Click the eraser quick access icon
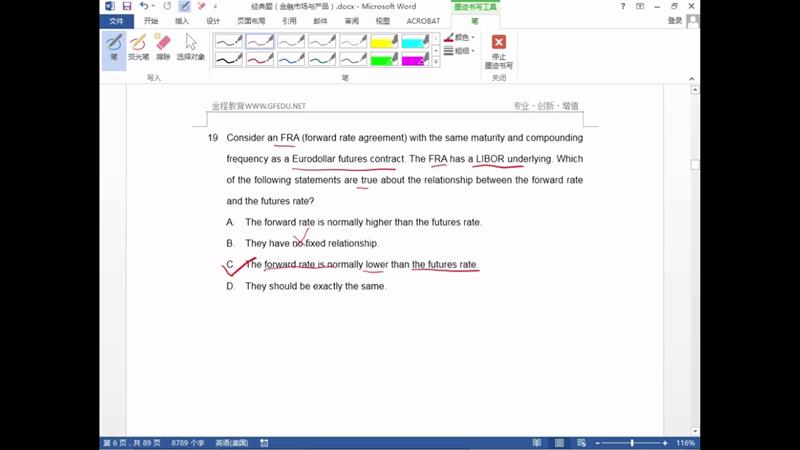The image size is (800, 450). (x=201, y=6)
